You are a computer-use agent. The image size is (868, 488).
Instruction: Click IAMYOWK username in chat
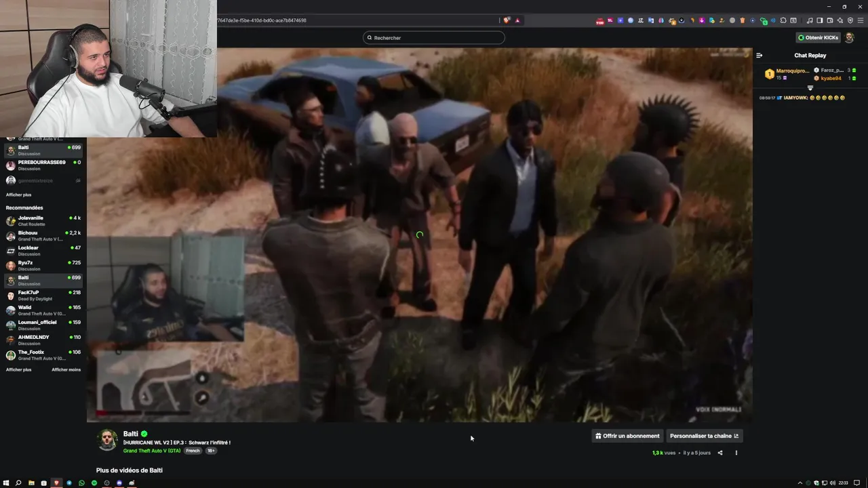(x=795, y=98)
